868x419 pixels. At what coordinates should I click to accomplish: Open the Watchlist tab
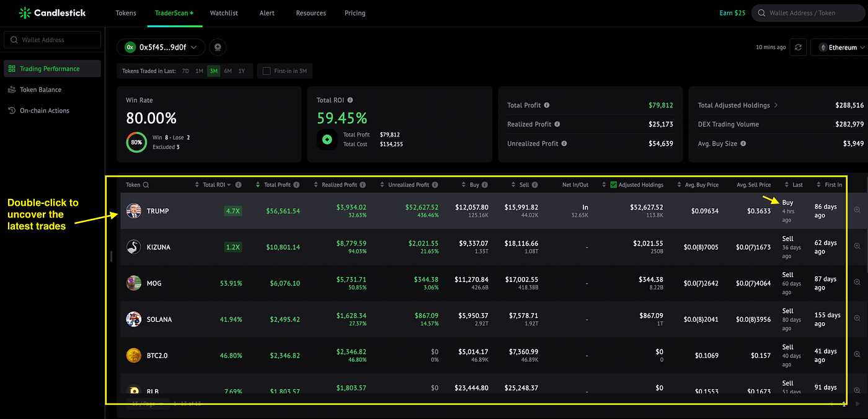224,13
